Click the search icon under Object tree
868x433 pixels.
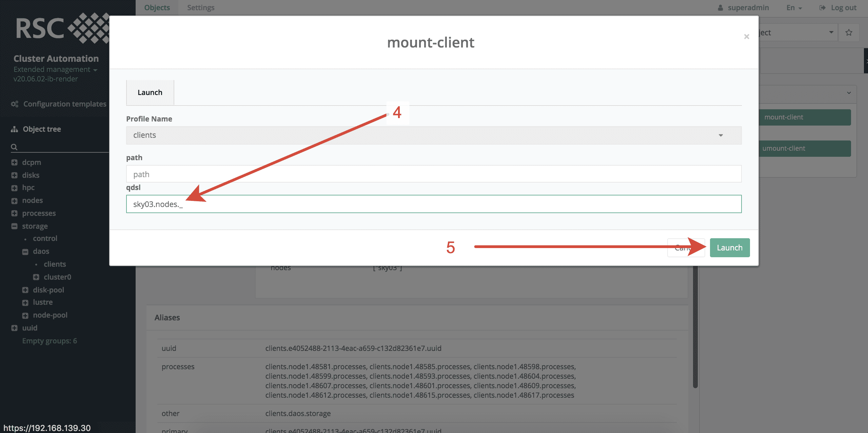pyautogui.click(x=14, y=147)
